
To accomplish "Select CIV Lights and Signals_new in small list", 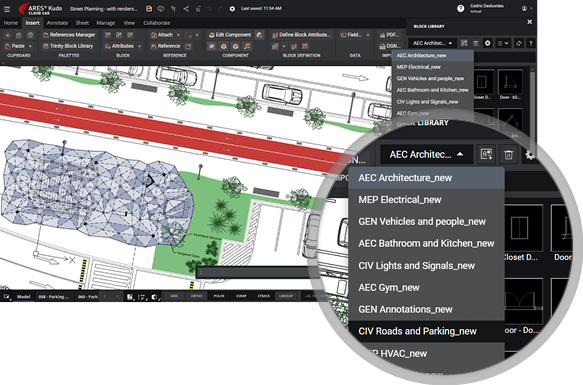I will 433,102.
